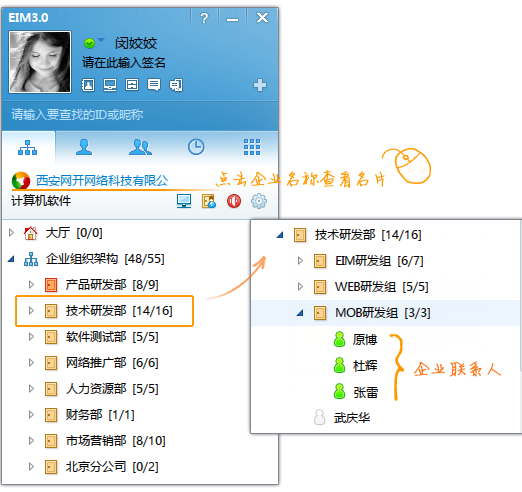Click the grey offline avatar beside 武庆华
This screenshot has height=492, width=522.
(319, 417)
